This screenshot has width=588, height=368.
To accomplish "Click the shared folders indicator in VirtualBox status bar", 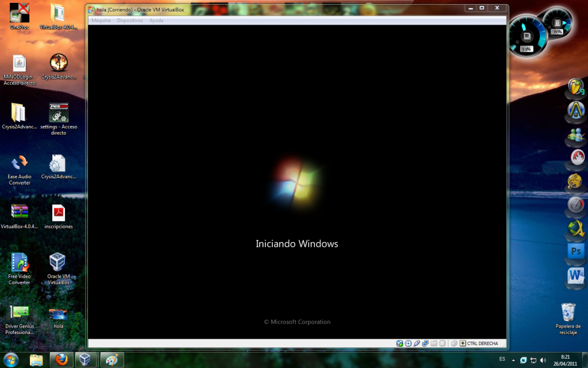I will point(434,343).
